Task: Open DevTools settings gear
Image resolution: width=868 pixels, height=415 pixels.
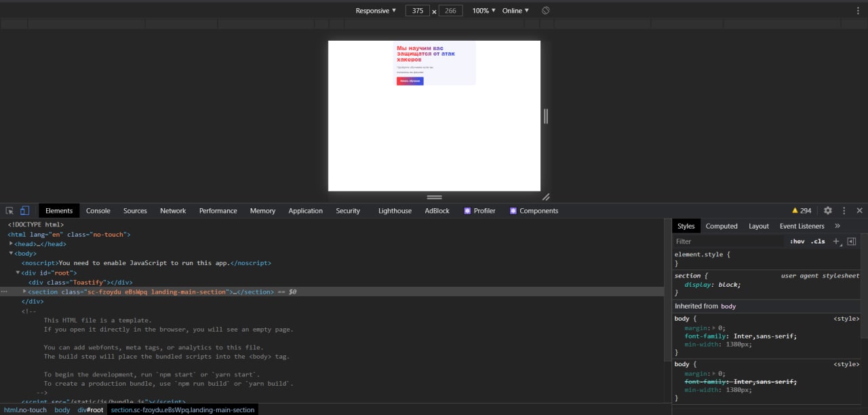Action: (828, 211)
